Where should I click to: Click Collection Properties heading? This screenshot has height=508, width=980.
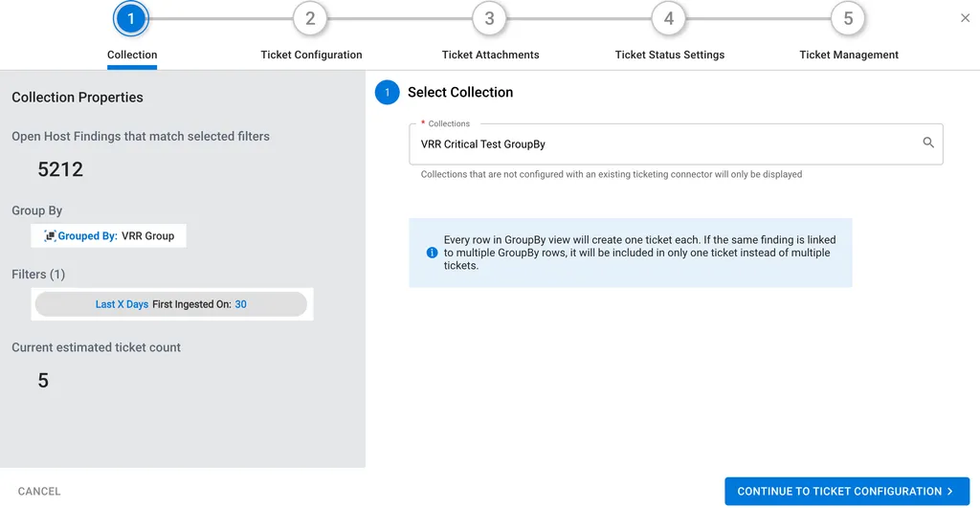coord(78,98)
